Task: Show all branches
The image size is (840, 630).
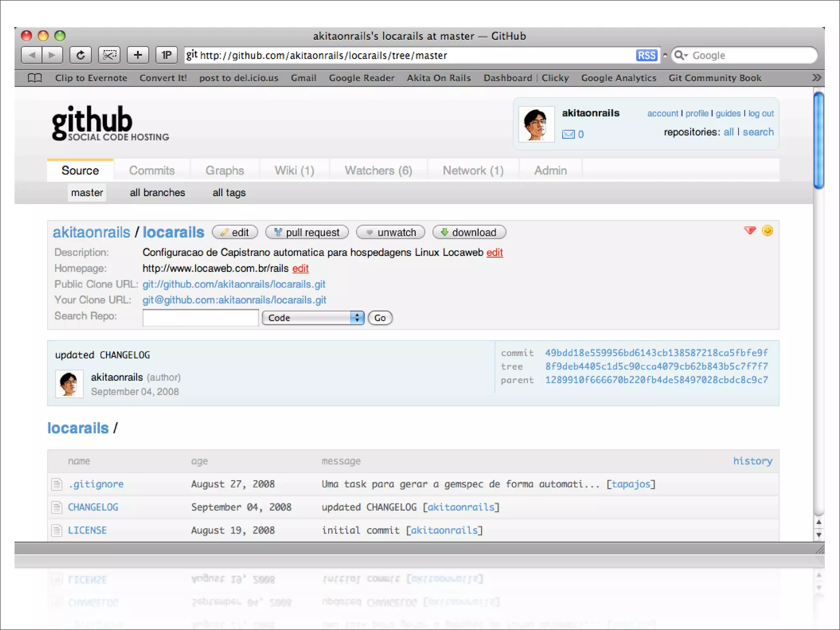Action: pyautogui.click(x=157, y=193)
